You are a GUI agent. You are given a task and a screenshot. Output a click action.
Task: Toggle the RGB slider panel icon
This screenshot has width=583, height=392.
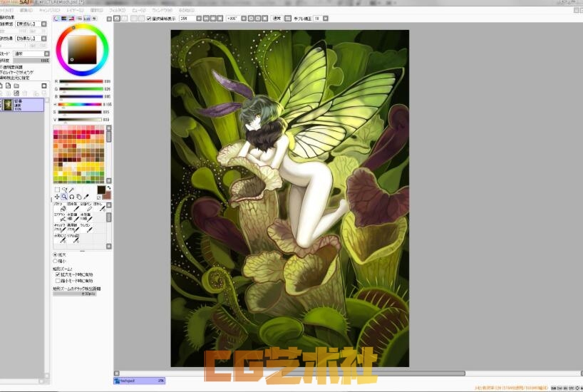[64, 19]
